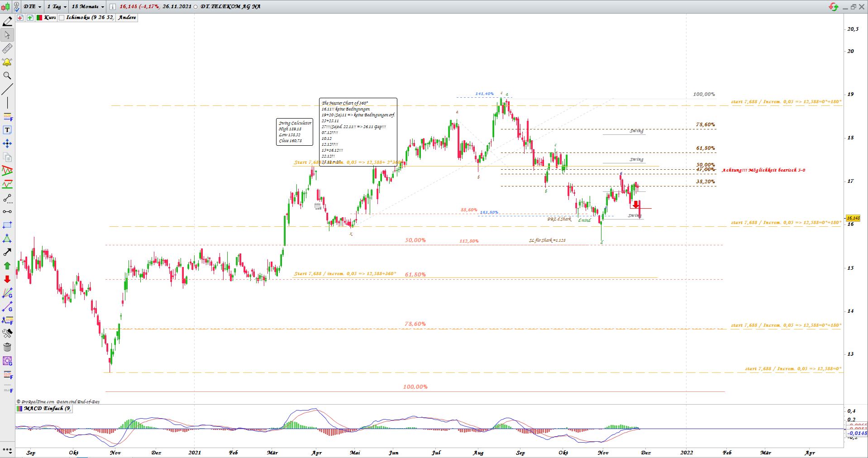Select the magnifier zoom tool
The image size is (868, 458).
pos(7,76)
